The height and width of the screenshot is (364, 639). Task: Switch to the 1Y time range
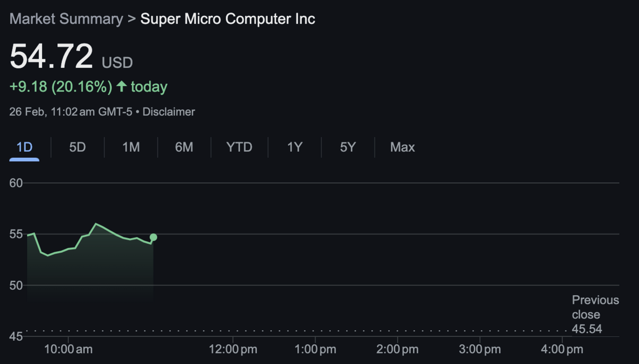295,147
